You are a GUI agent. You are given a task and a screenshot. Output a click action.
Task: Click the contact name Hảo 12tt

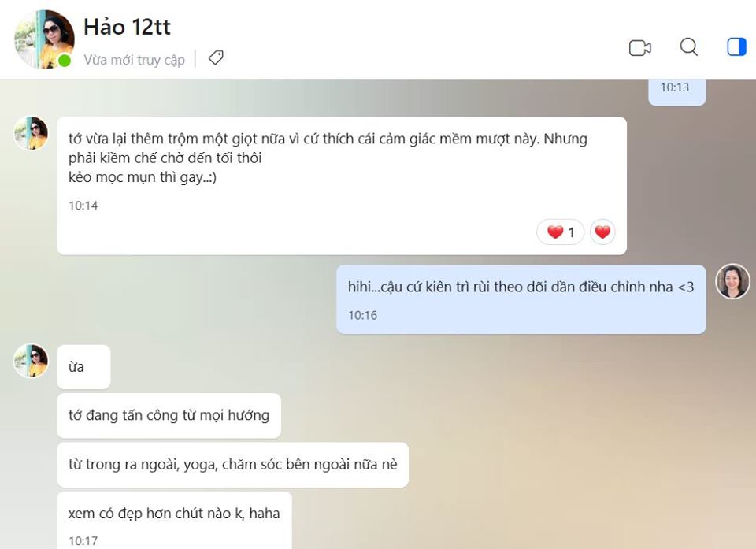pos(127,27)
